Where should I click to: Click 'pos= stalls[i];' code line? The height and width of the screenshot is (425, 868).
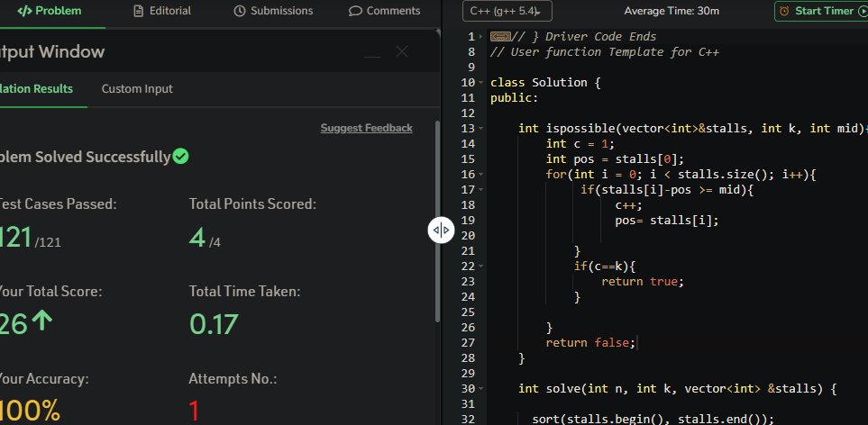(x=667, y=221)
